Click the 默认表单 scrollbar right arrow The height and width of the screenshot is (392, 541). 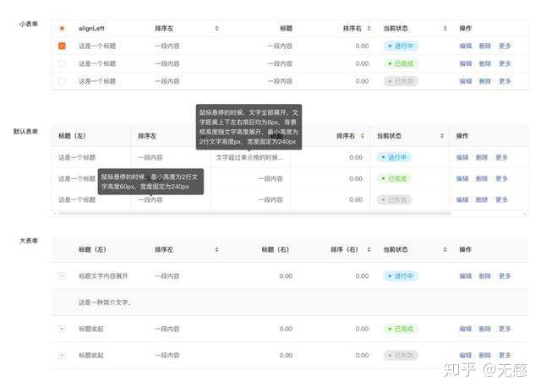(525, 214)
